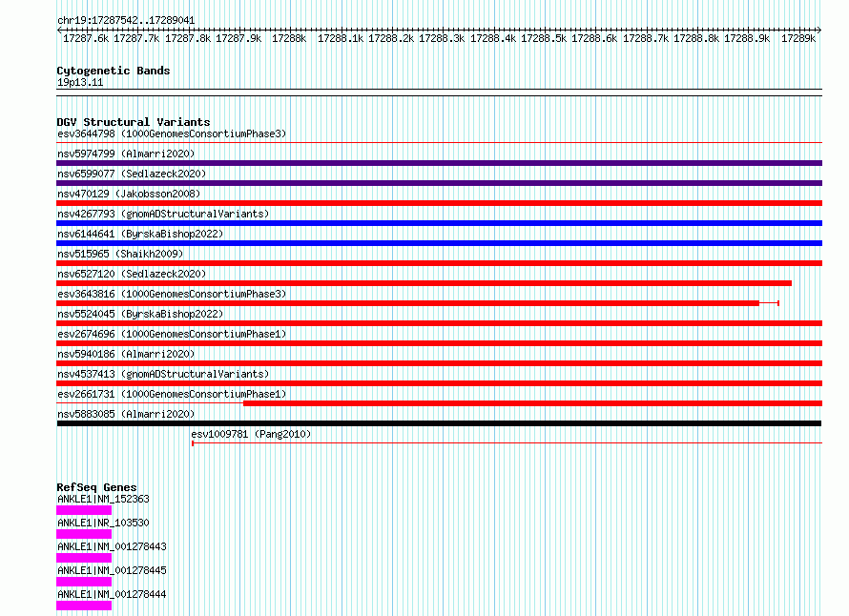This screenshot has height=616, width=849.
Task: Click the DGV Structural Variants track title
Action: click(x=134, y=122)
